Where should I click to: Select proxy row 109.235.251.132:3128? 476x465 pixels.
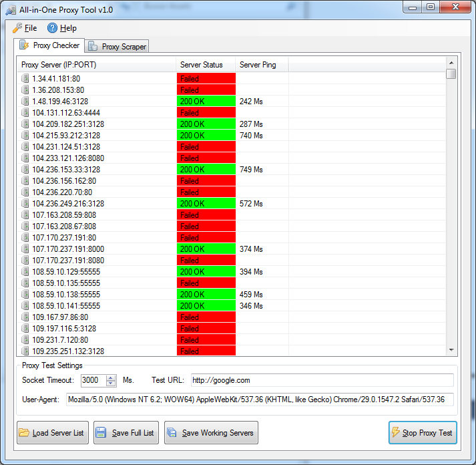pos(231,351)
